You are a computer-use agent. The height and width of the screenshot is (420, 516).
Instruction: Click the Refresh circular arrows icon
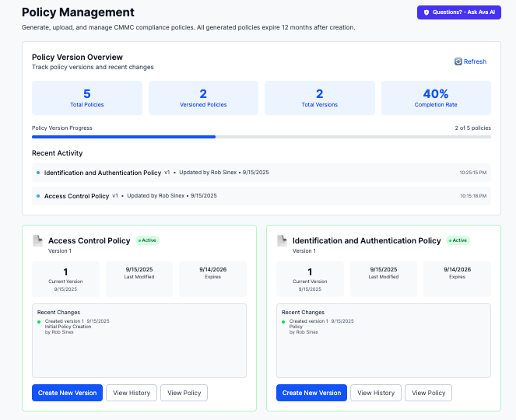click(458, 61)
